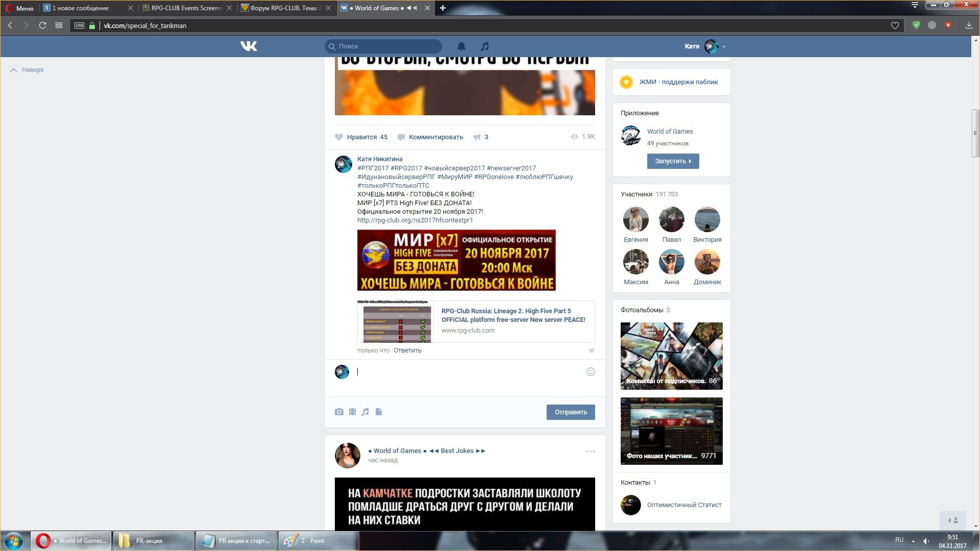Attach a photo via the camera icon
The width and height of the screenshot is (980, 551).
[x=339, y=412]
